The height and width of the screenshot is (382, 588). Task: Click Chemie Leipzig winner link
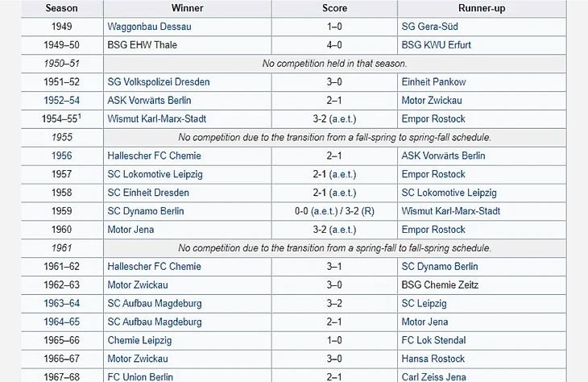140,340
